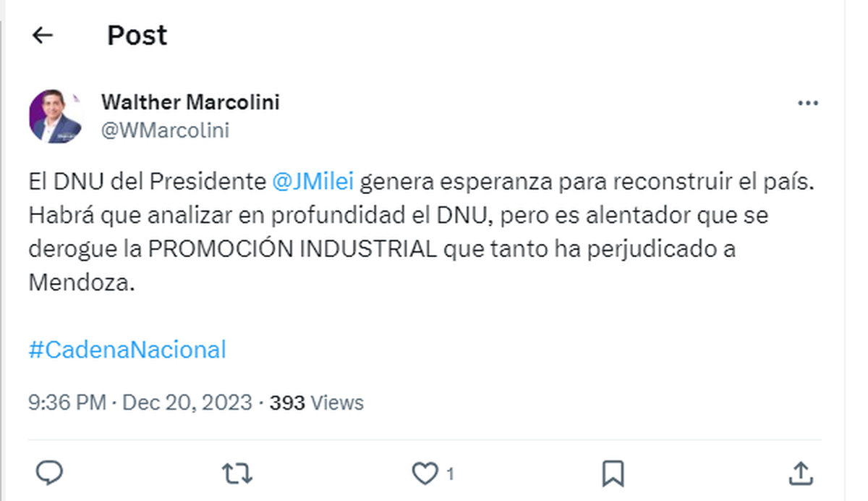Image resolution: width=868 pixels, height=501 pixels.
Task: Repost this post using the arrows icon
Action: (x=237, y=473)
